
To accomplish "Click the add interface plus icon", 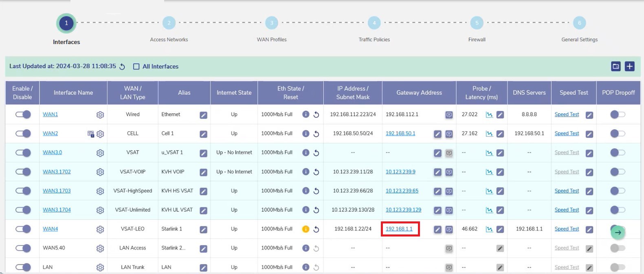I will [x=629, y=66].
